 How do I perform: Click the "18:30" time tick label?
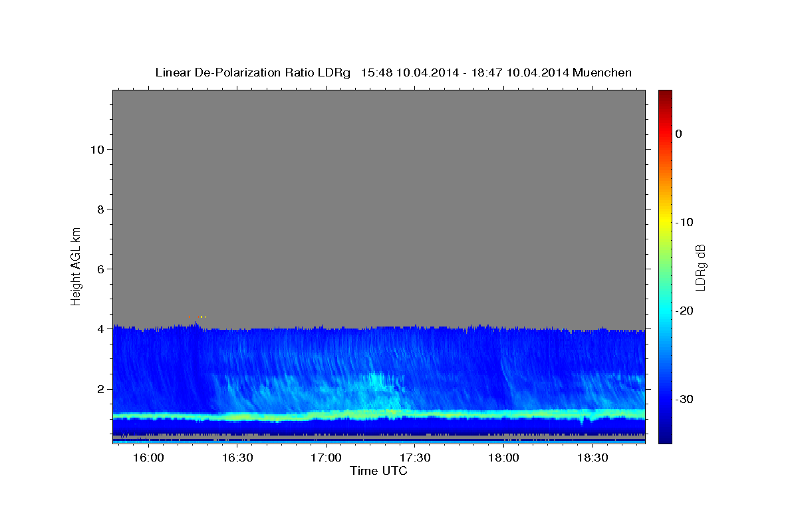coord(593,458)
